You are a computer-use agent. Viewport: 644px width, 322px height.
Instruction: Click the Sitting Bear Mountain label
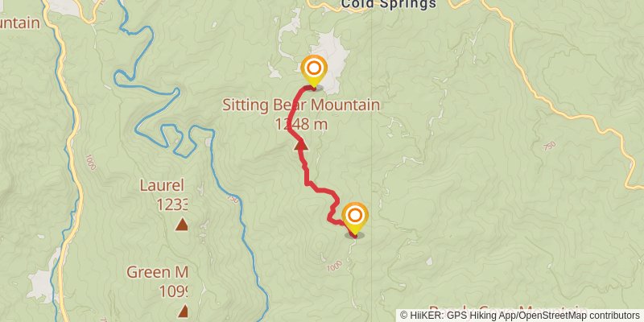[x=301, y=105]
